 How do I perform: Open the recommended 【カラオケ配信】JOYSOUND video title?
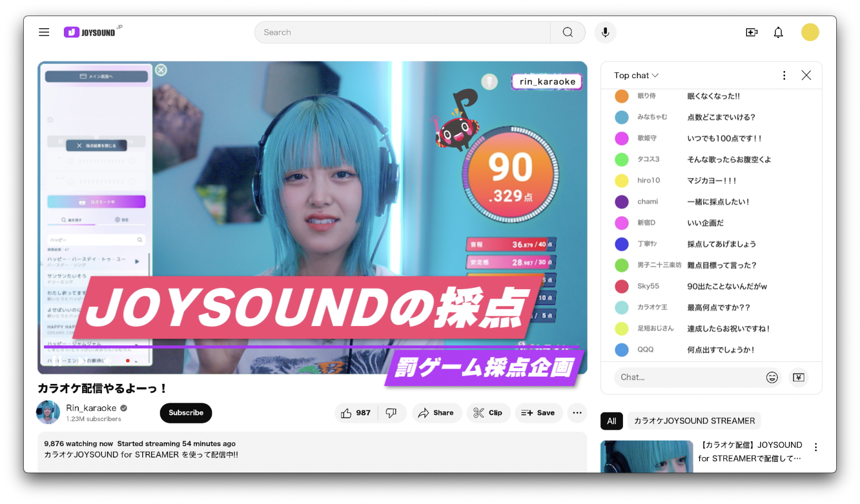coord(750,452)
